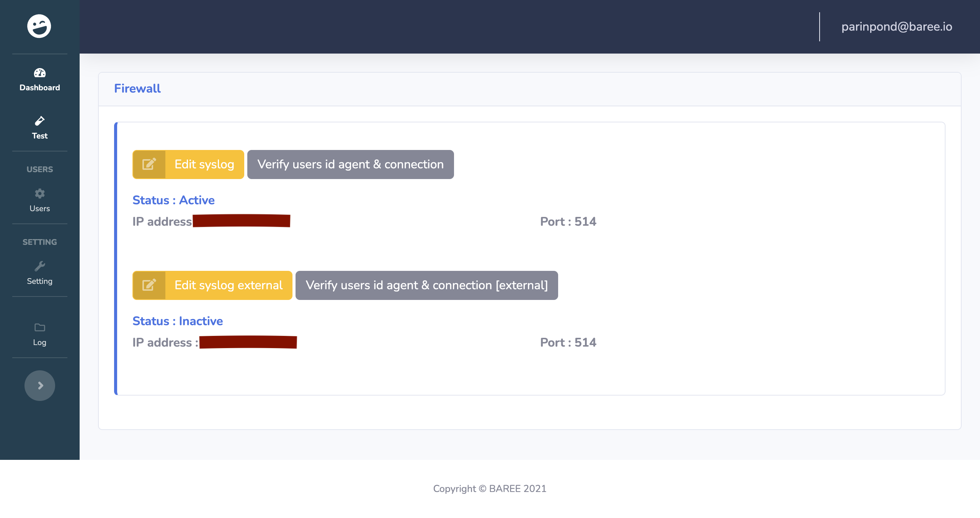
Task: Select the Dashboard speedometer icon
Action: pyautogui.click(x=39, y=73)
